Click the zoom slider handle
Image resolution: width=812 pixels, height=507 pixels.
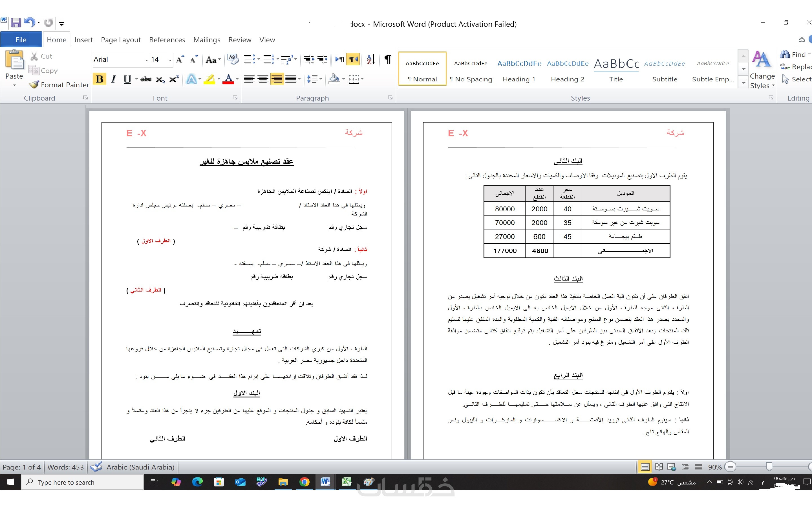pyautogui.click(x=769, y=466)
